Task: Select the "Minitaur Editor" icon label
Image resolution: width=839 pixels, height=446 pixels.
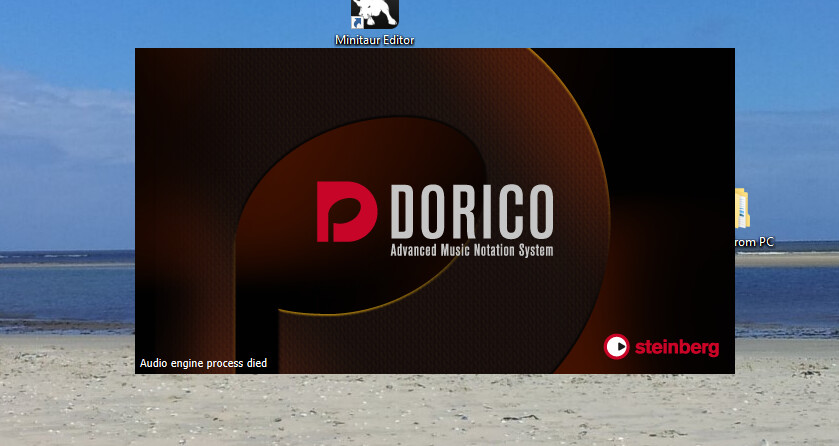Action: [375, 40]
